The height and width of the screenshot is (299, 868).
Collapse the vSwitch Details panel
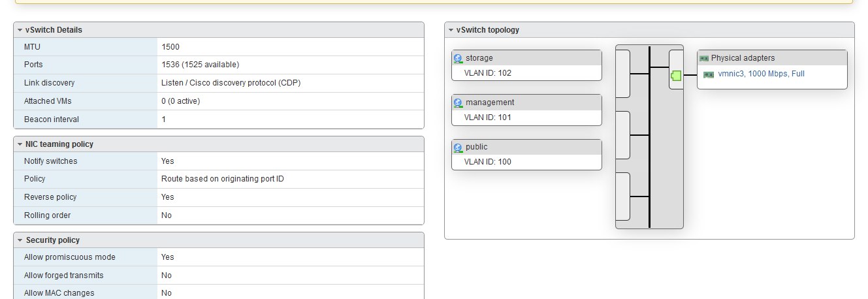(20, 30)
